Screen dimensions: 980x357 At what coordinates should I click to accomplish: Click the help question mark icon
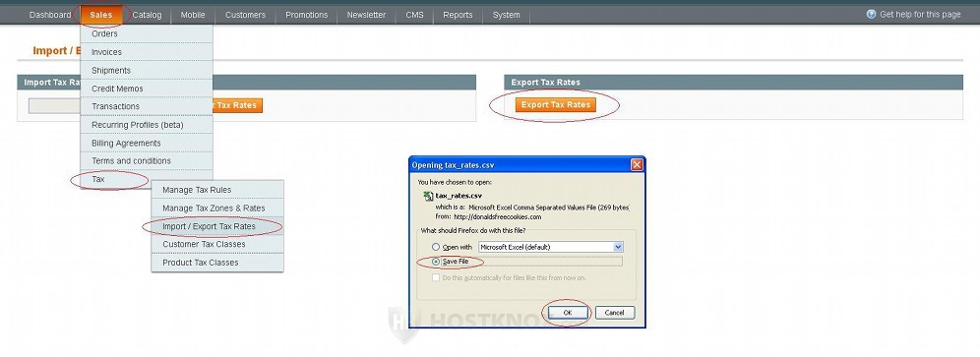pyautogui.click(x=871, y=14)
